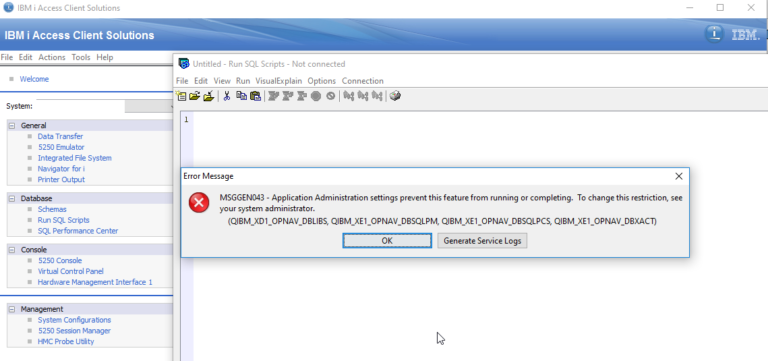The height and width of the screenshot is (361, 768).
Task: Open Edit menu in Run SQL Scripts
Action: (201, 81)
